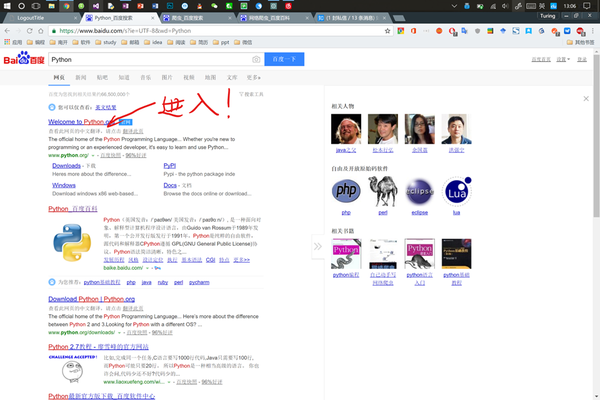The height and width of the screenshot is (400, 600).
Task: Open camera image search in Baidu box
Action: (256, 59)
